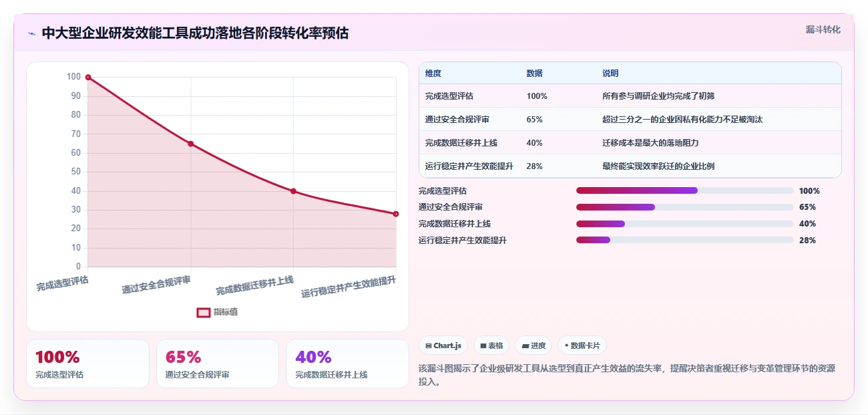Open the 65% 通过安全合规评审 stat card

pos(218,364)
